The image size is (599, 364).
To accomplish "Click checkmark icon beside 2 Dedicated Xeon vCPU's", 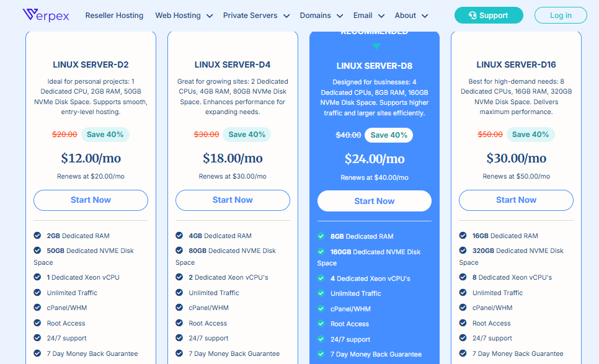I will coord(179,277).
